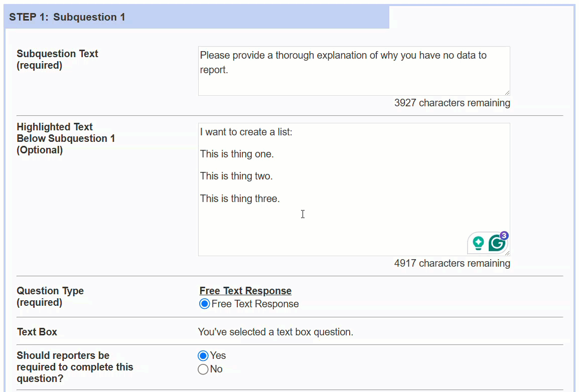
Task: Place cursor on 'This is thing one.' line
Action: coord(237,154)
